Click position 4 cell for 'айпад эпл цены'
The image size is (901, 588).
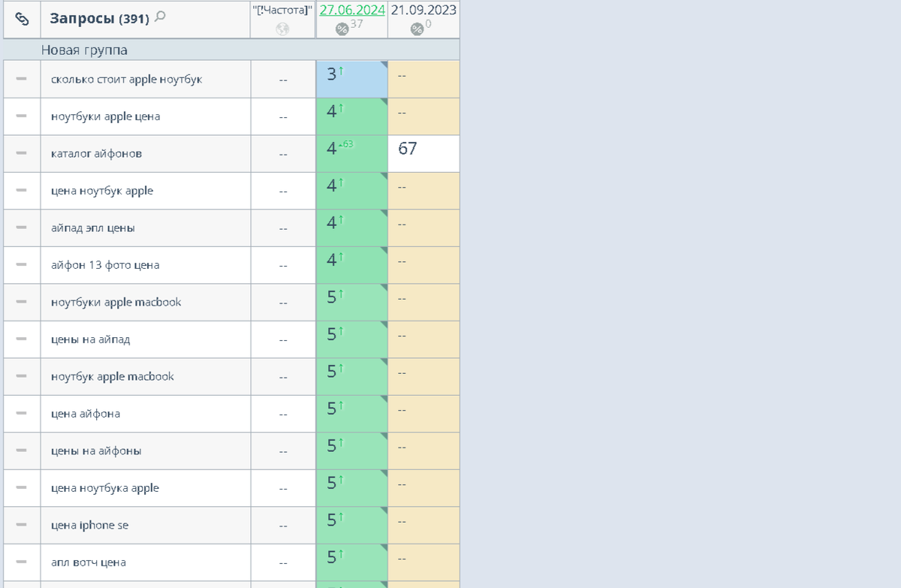(x=352, y=228)
